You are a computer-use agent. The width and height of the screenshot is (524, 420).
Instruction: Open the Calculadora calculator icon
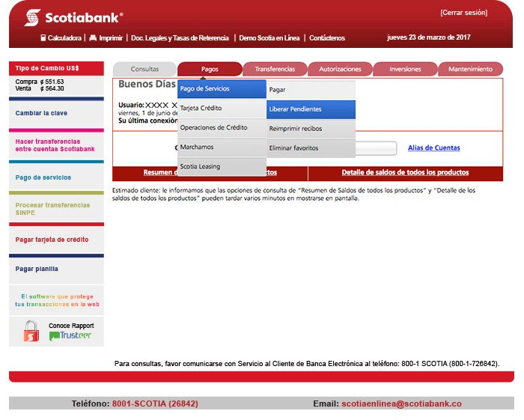click(x=43, y=38)
